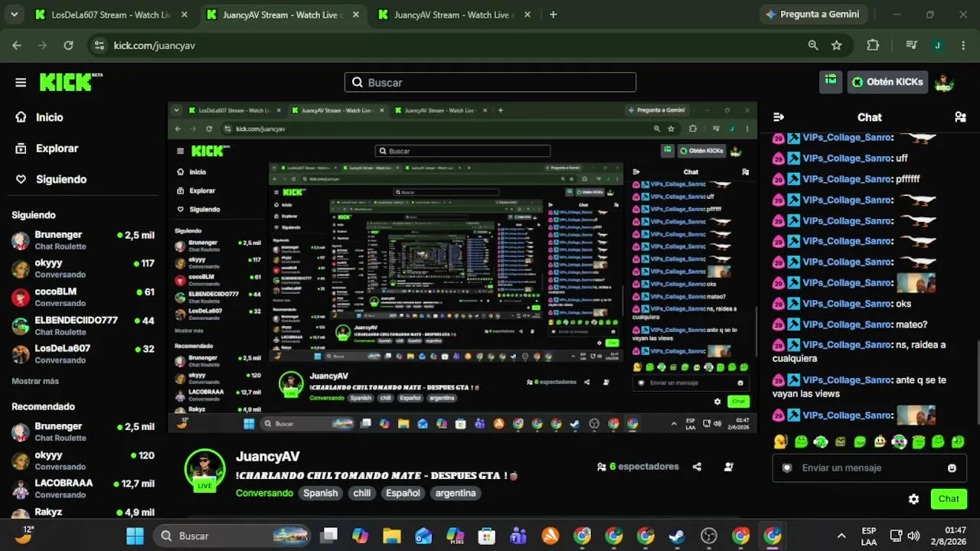Viewport: 980px width, 551px height.
Task: Open cocoBLM channel in sidebar
Action: click(x=83, y=297)
